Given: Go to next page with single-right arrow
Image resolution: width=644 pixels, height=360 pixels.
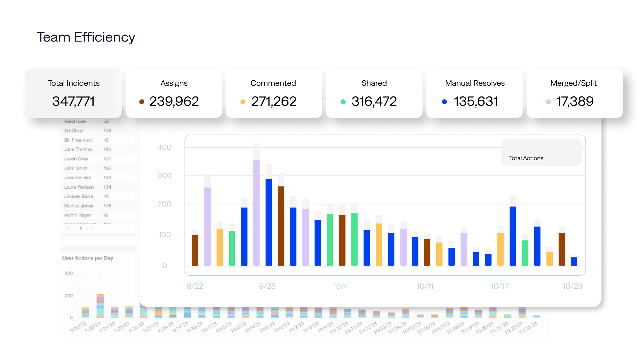Looking at the screenshot, I should (x=86, y=229).
